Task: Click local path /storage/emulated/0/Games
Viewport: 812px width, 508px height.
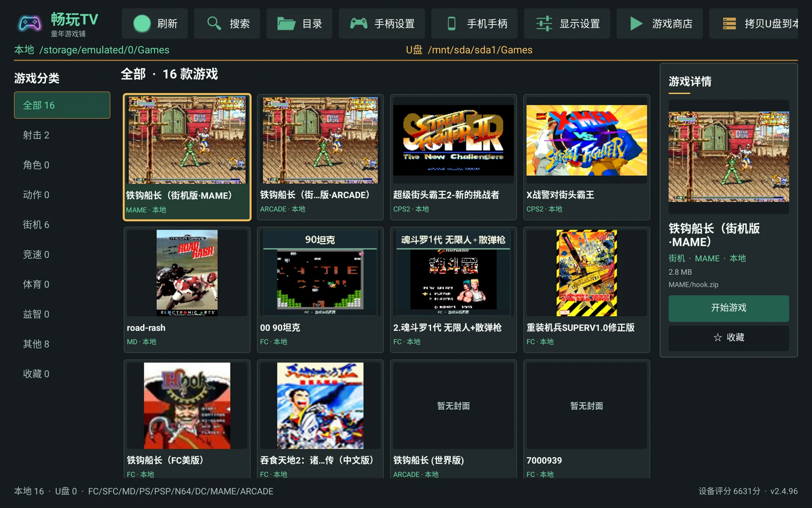Action: (x=104, y=50)
